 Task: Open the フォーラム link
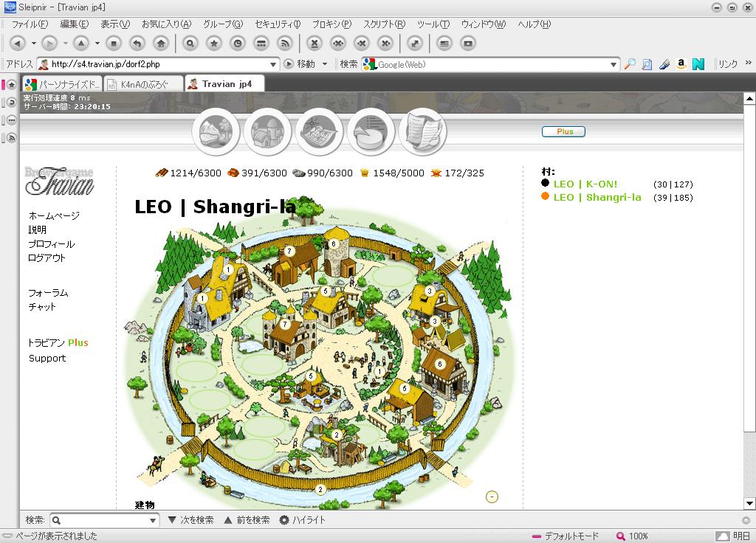(x=48, y=293)
